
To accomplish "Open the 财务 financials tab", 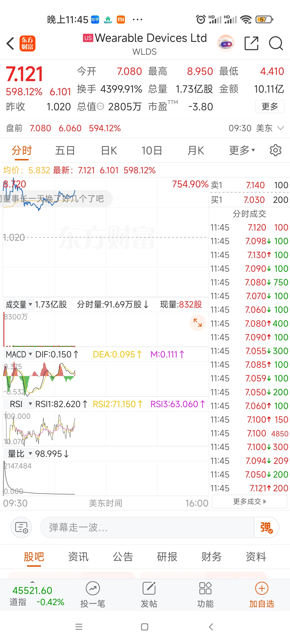I will 211,557.
